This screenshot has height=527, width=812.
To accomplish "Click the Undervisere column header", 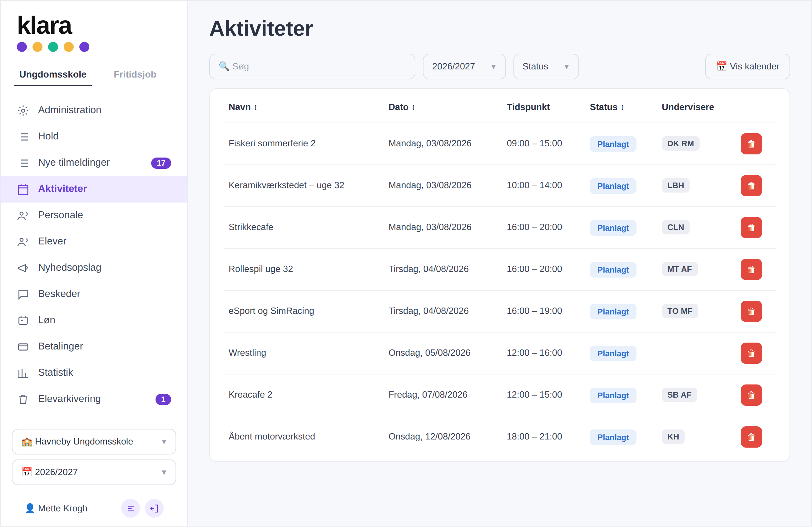I will (x=687, y=107).
